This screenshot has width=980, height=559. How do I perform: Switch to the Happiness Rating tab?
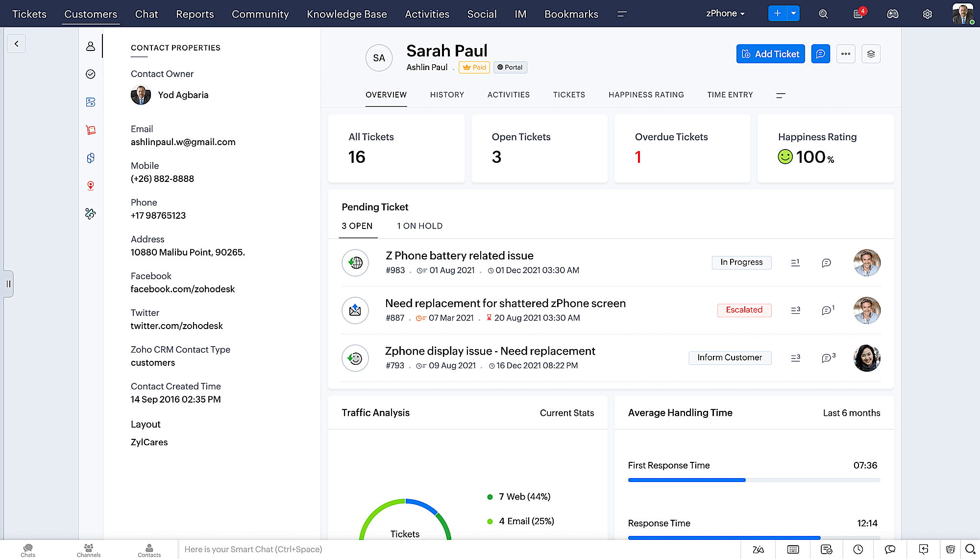[646, 94]
